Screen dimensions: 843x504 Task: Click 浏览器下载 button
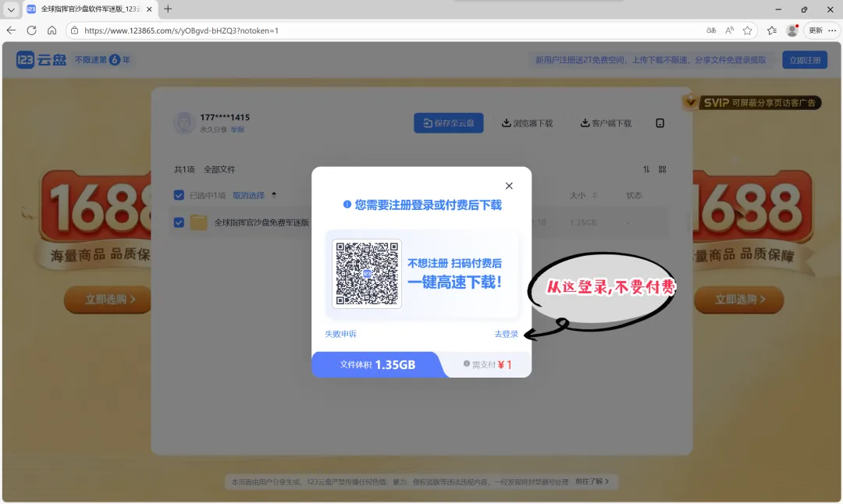(527, 123)
